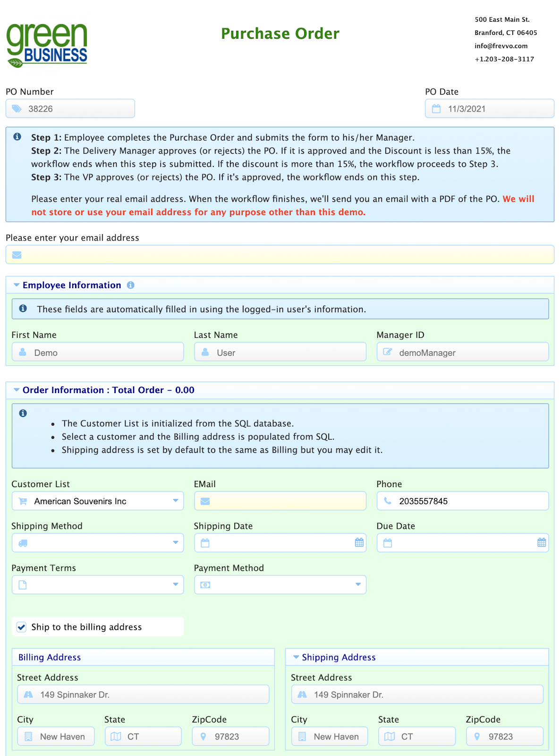Click the tag icon in PO Number field
The width and height of the screenshot is (560, 756).
pos(17,109)
